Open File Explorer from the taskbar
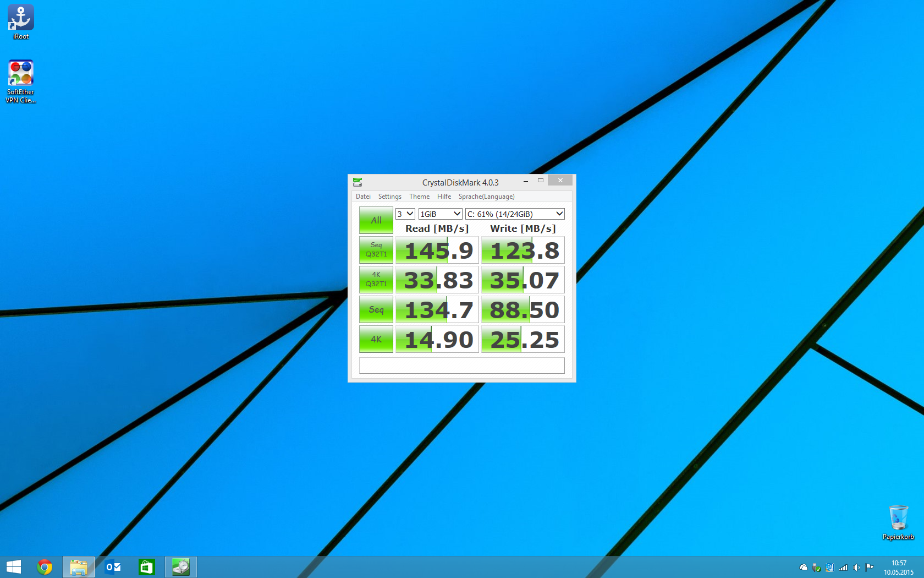 (79, 567)
